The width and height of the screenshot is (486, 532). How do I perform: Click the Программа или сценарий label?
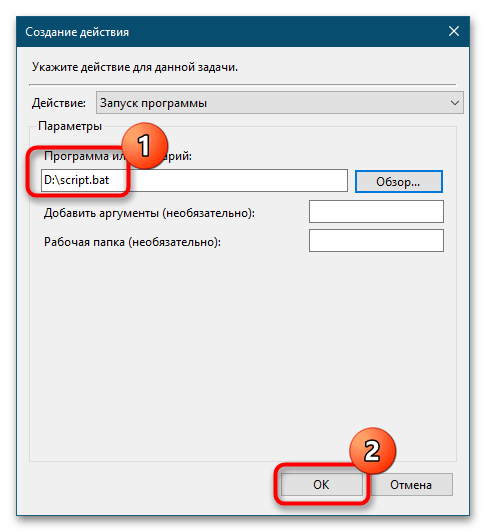(x=117, y=156)
